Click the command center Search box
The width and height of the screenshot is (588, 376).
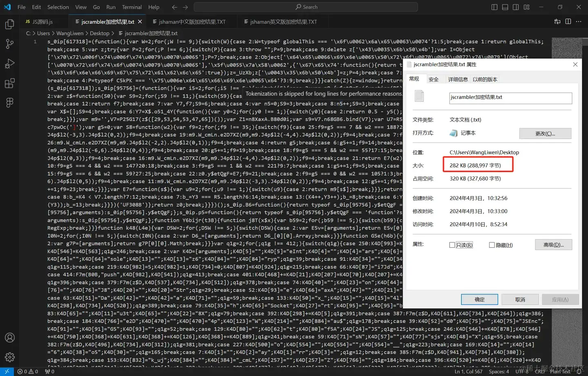click(306, 7)
